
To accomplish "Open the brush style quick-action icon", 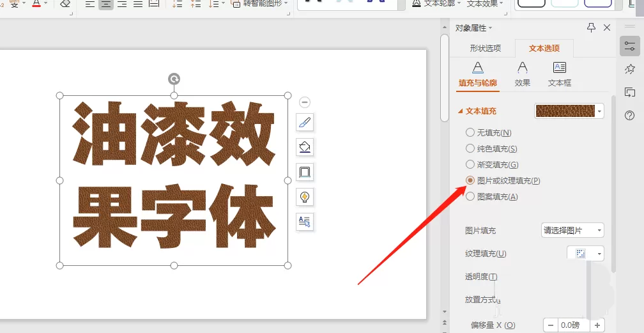I will (x=305, y=122).
